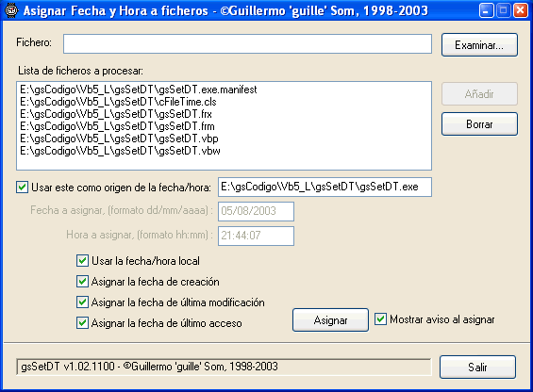
Task: Close the window with the red X
Action: click(520, 10)
